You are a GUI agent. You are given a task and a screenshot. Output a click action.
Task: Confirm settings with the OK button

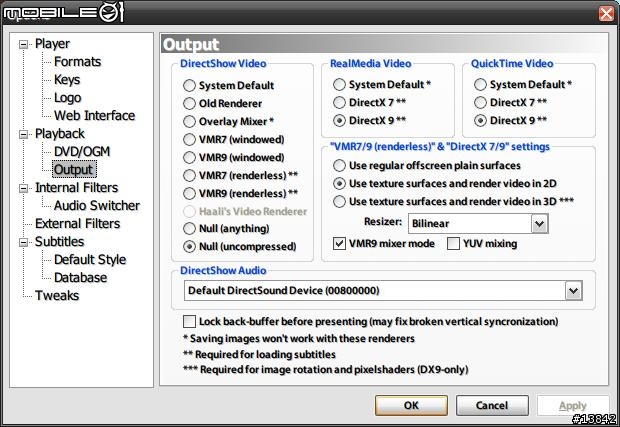(411, 406)
